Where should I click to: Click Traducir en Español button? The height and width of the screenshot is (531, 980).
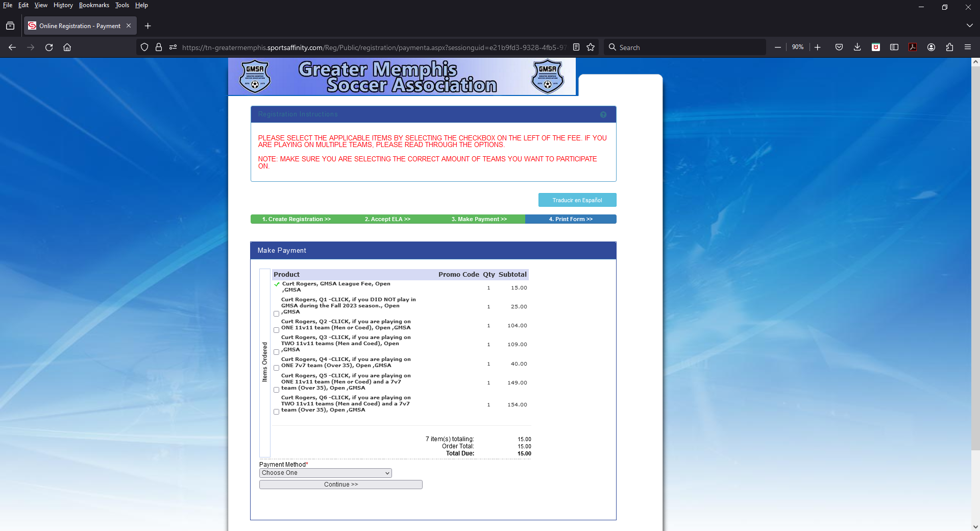[x=577, y=200]
